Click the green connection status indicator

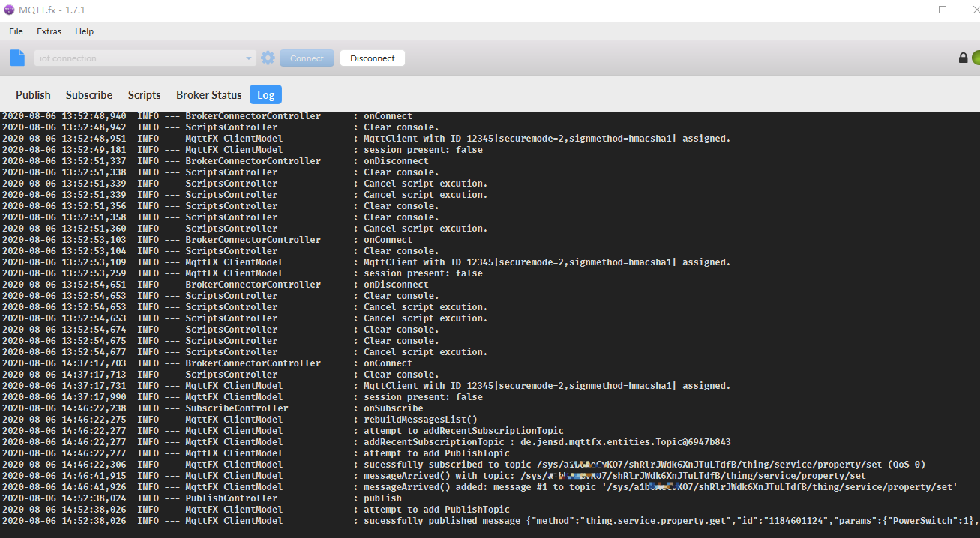click(x=976, y=58)
